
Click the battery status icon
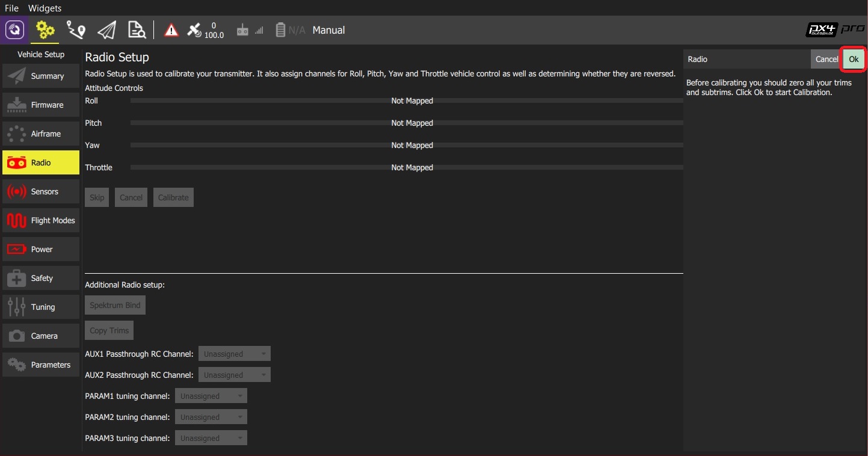point(281,30)
